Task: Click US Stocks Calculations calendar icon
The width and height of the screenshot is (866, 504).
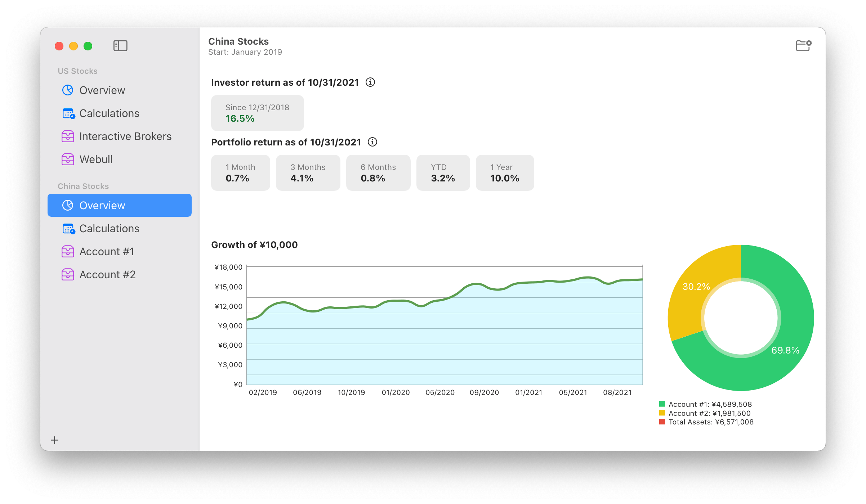Action: [x=68, y=113]
